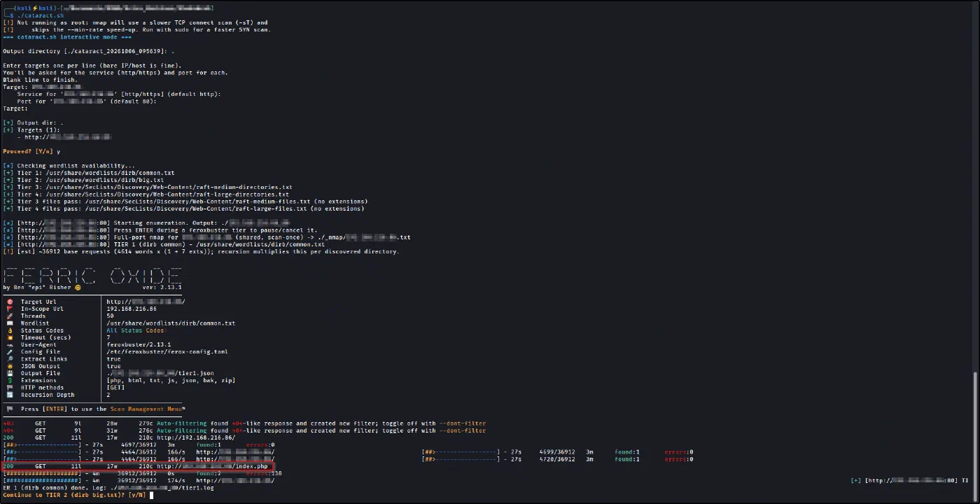
Task: Click the 'Proceed? [Y/n]' prompt line
Action: pyautogui.click(x=31, y=151)
